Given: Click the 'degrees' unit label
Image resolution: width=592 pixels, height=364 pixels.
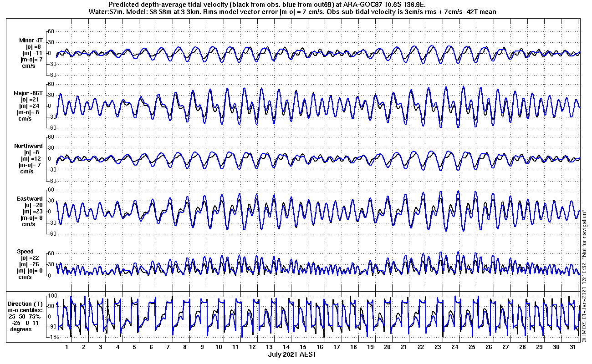Looking at the screenshot, I should coord(21,329).
